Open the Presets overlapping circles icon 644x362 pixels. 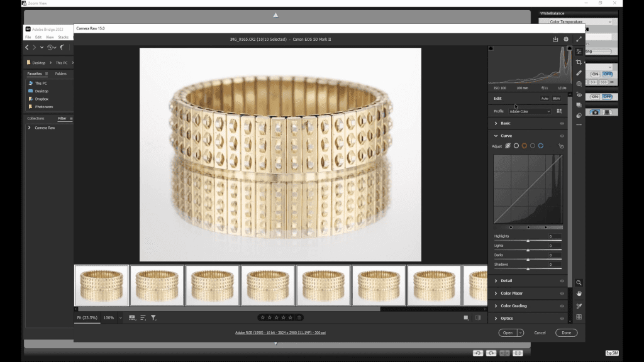579,116
